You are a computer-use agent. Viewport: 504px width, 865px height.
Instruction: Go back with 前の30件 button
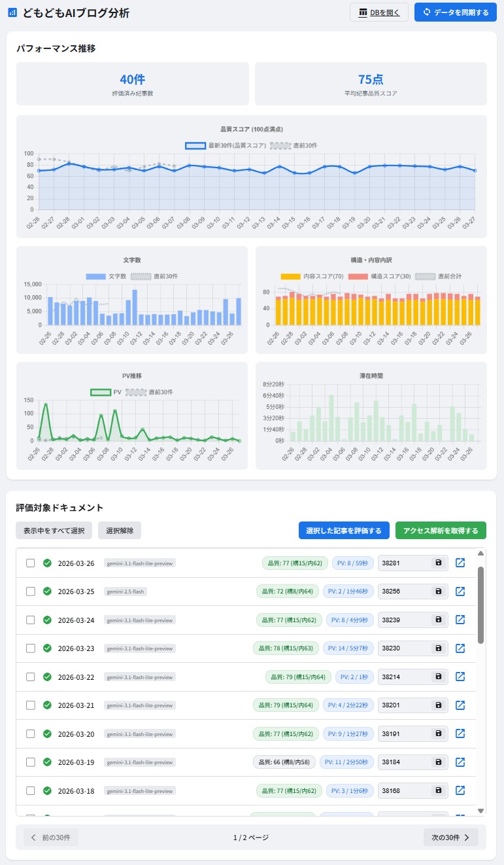coord(51,838)
